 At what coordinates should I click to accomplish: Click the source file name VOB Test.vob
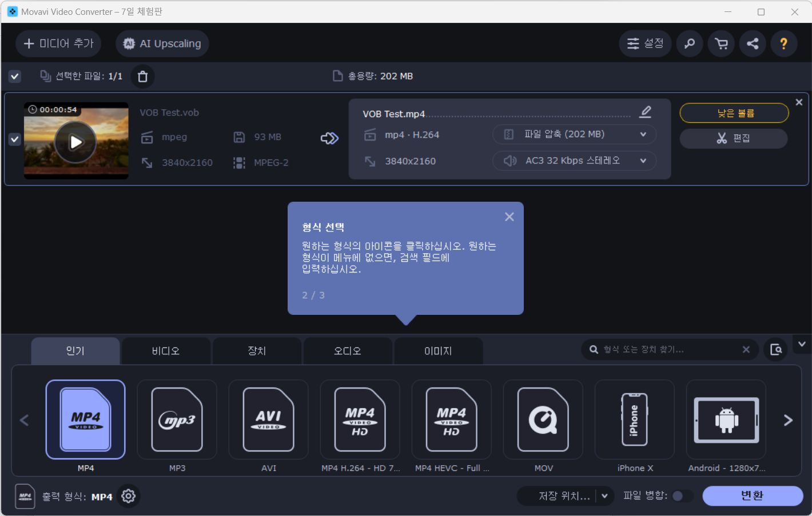[x=169, y=113]
